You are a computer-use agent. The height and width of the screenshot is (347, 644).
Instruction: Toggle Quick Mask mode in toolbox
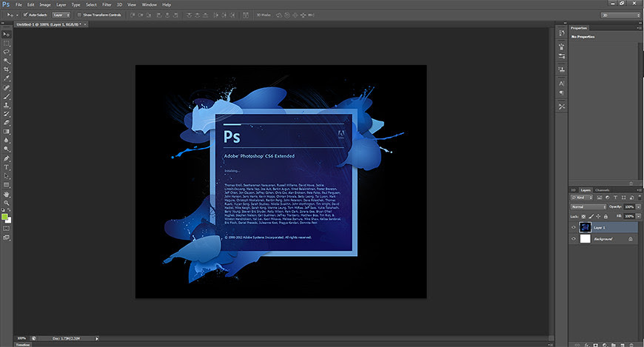[6, 229]
